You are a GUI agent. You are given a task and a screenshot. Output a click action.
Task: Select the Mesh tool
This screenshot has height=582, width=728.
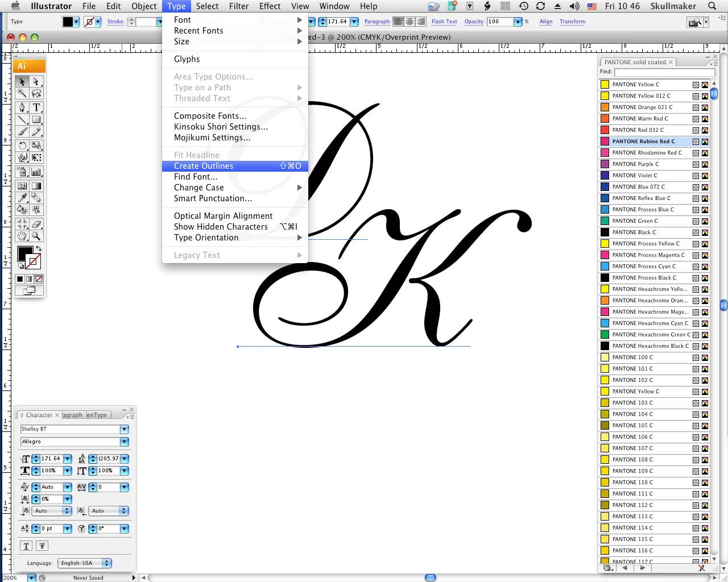pos(22,186)
